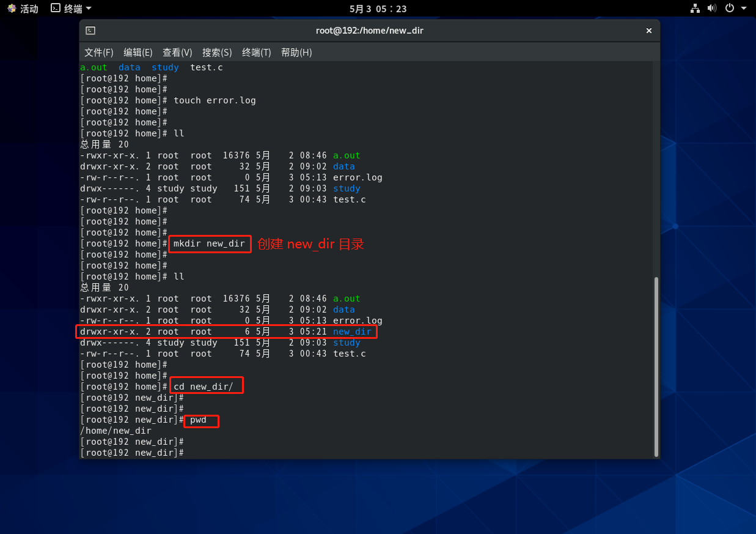Viewport: 756px width, 534px height.
Task: Expand the system menu arrow at top right
Action: coord(744,9)
